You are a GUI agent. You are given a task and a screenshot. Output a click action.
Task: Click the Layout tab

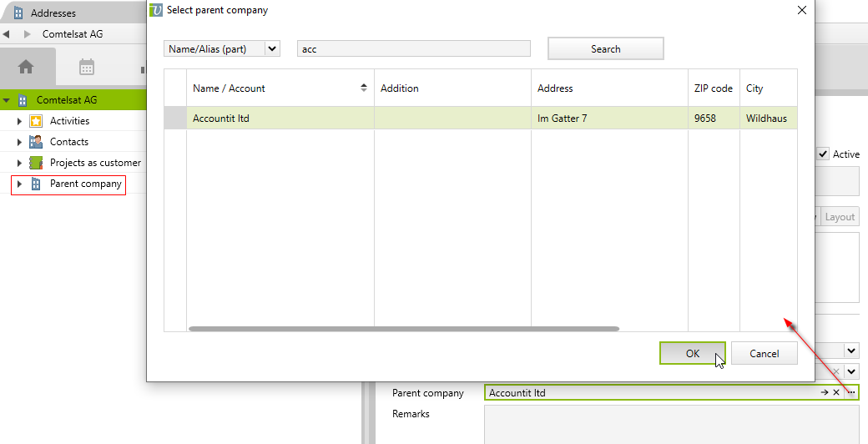pyautogui.click(x=840, y=217)
